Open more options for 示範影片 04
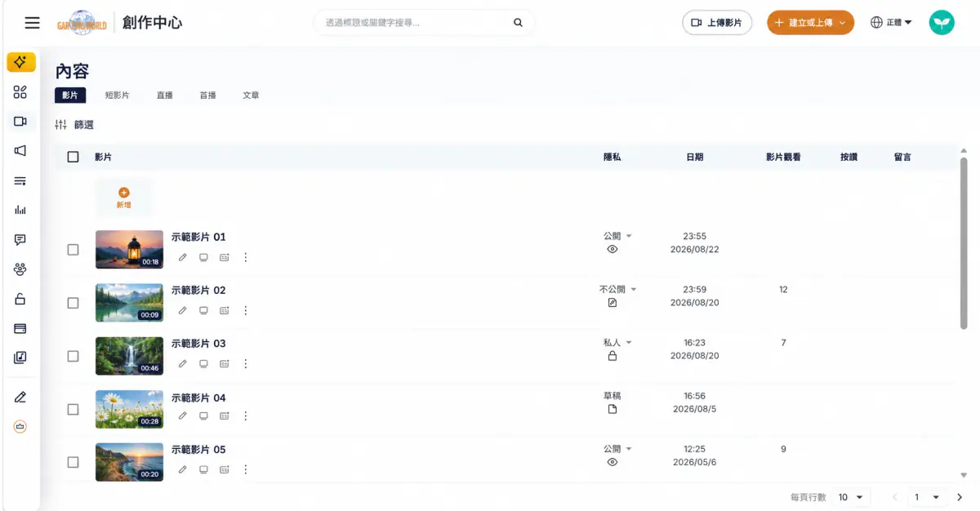Image resolution: width=980 pixels, height=511 pixels. 245,415
